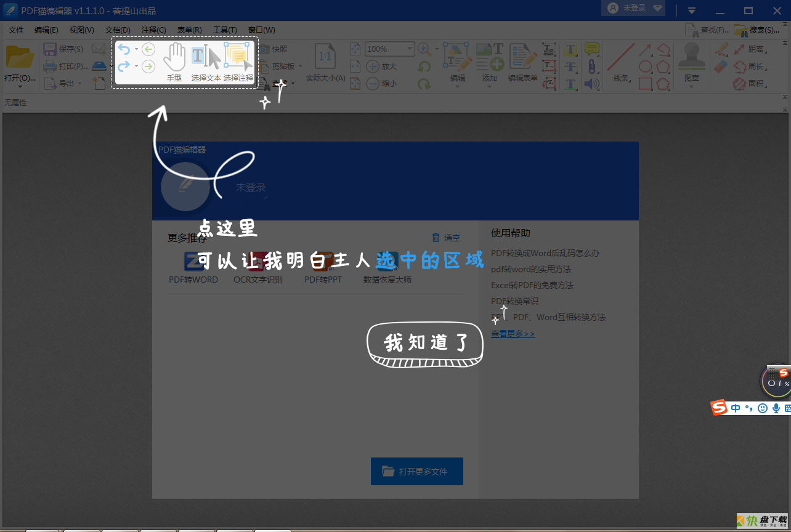Open the Document 文档(D) menu
Screen dimensions: 791x532
118,30
